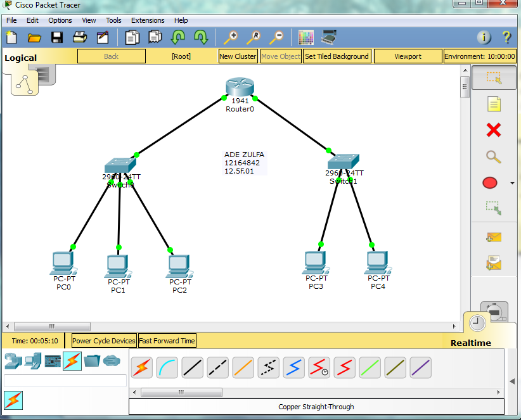
Task: Open Miscellaneous folder category
Action: pyautogui.click(x=92, y=360)
